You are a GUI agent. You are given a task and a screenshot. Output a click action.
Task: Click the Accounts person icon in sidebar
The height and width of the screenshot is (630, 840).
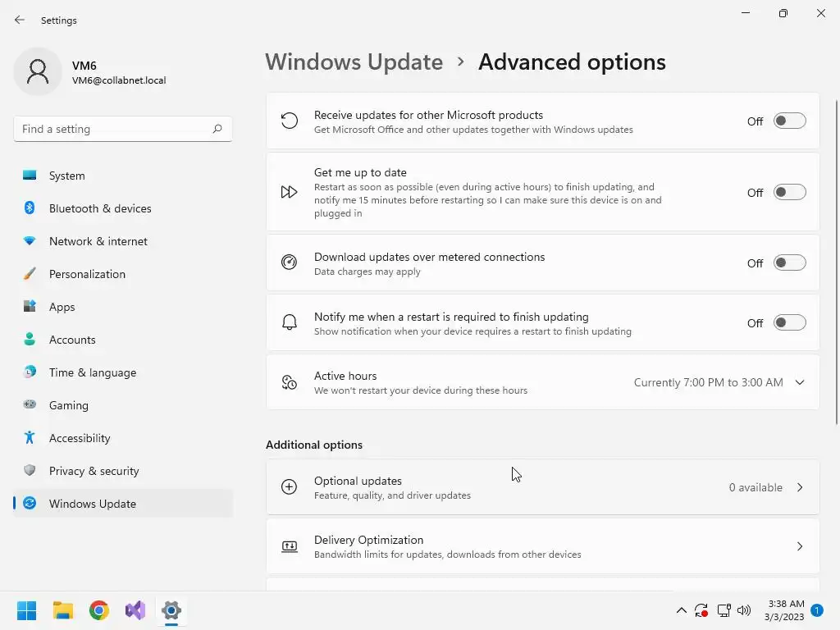(30, 339)
